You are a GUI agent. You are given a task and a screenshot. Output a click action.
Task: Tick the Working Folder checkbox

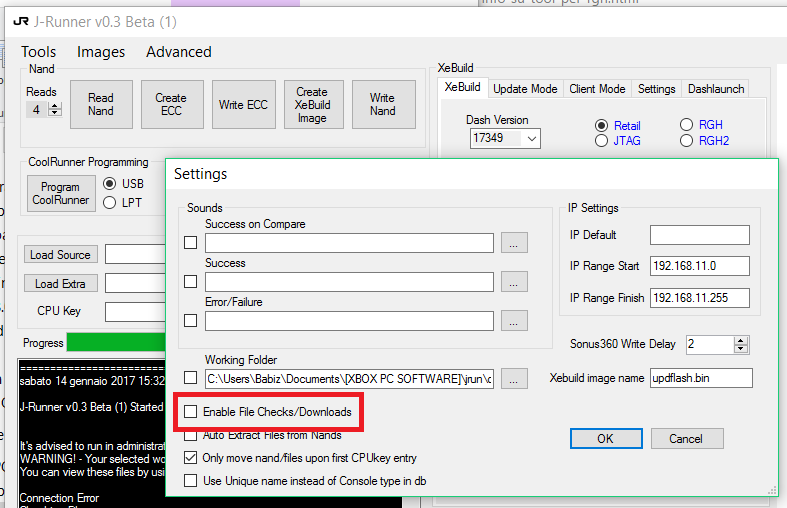190,377
